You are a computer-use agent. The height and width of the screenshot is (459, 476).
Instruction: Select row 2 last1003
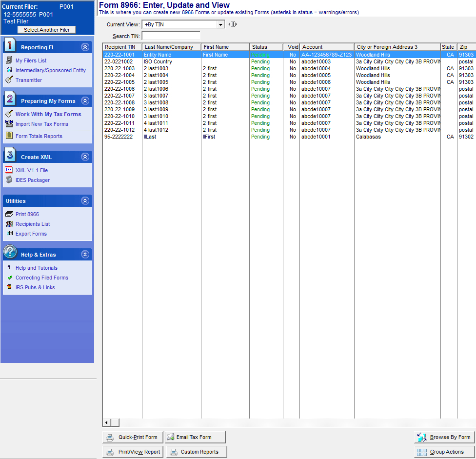coord(289,68)
